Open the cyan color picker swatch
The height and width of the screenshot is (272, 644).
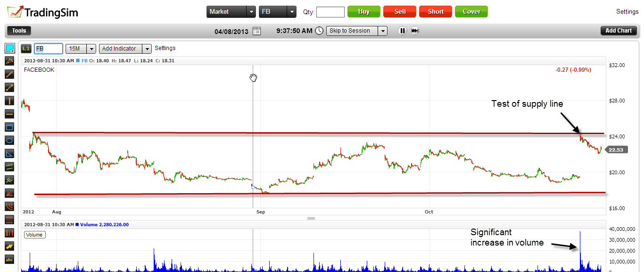pos(9,48)
